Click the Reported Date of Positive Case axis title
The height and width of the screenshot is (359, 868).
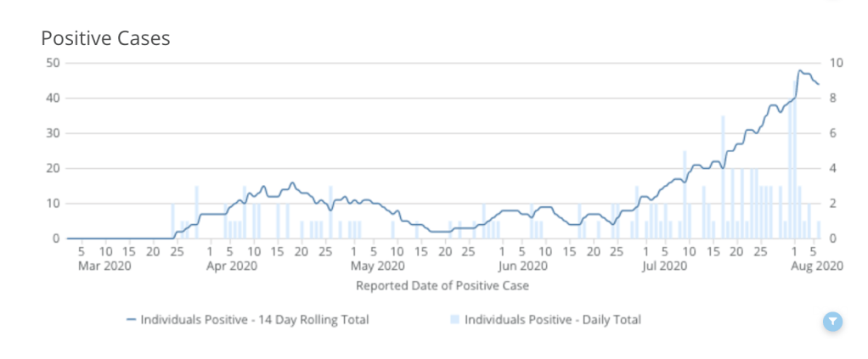[x=442, y=285]
